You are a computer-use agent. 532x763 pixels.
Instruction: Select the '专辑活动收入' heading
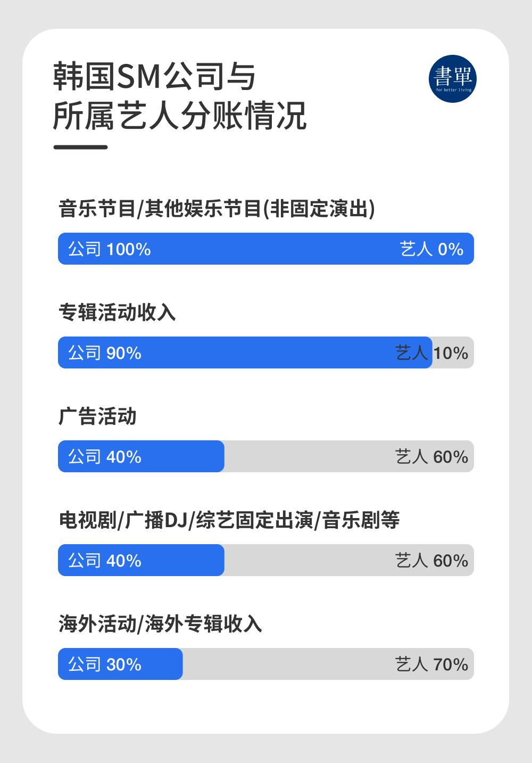117,313
